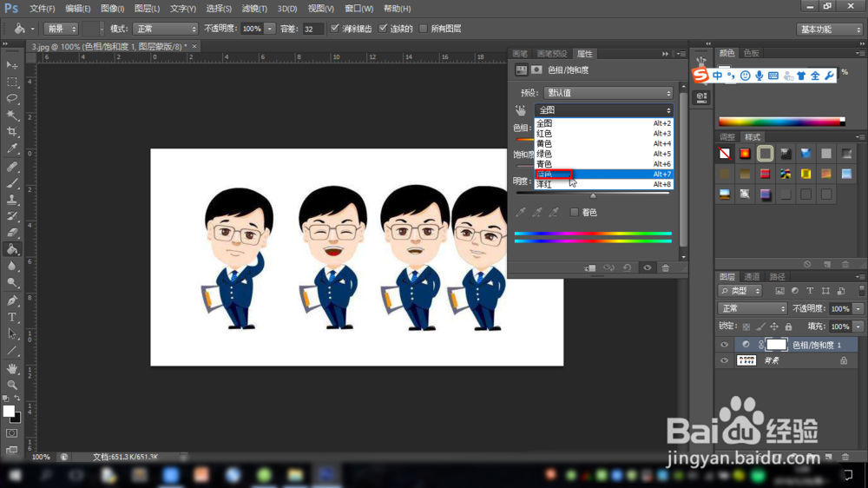Image resolution: width=868 pixels, height=488 pixels.
Task: Select the Pen tool
Action: pos(11,300)
